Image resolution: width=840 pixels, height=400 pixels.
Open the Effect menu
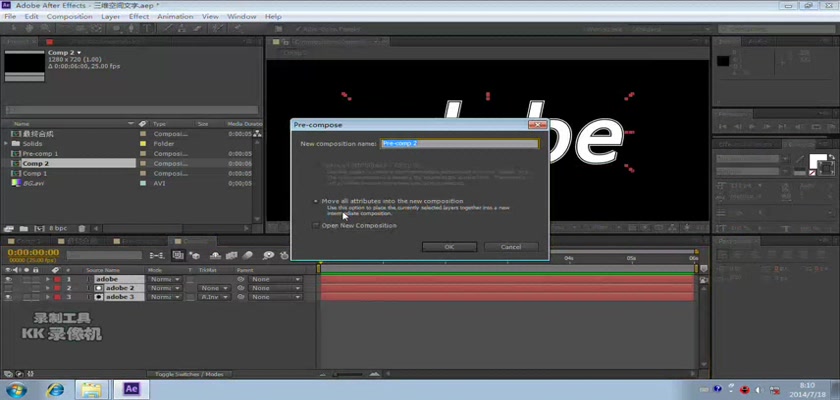pos(139,17)
